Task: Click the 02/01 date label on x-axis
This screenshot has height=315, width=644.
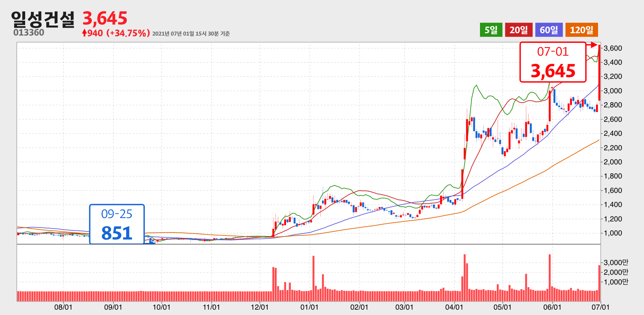Action: click(359, 307)
